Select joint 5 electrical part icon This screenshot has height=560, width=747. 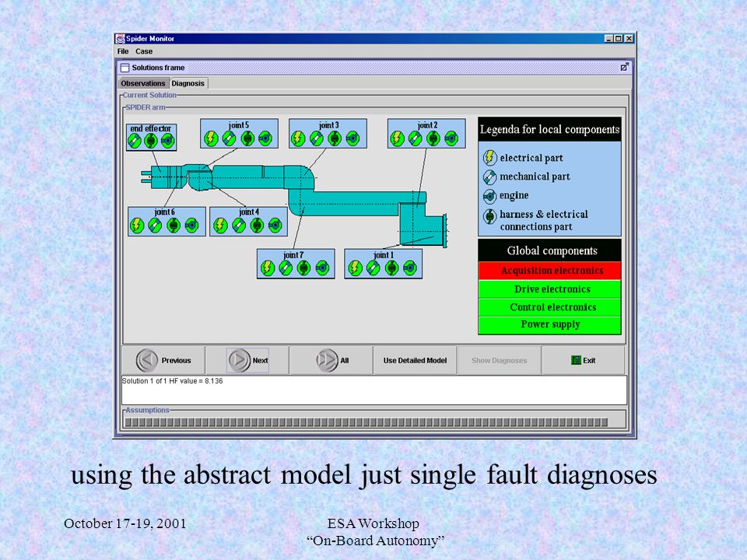211,138
